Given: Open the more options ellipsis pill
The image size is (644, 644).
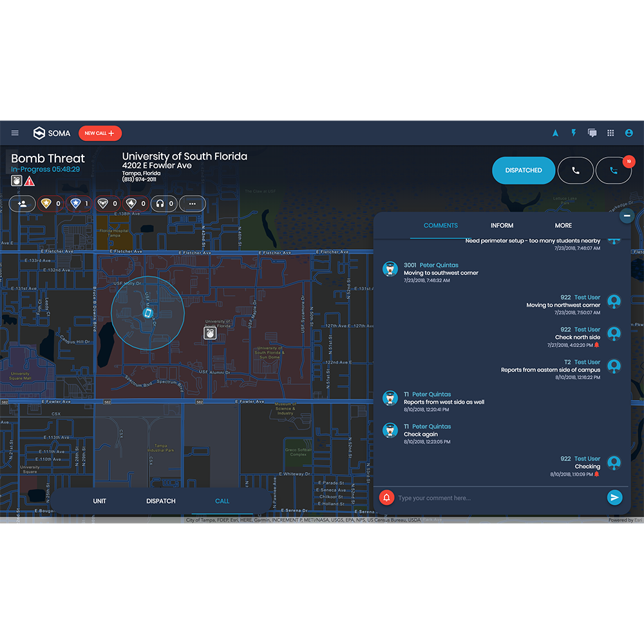Looking at the screenshot, I should [192, 204].
